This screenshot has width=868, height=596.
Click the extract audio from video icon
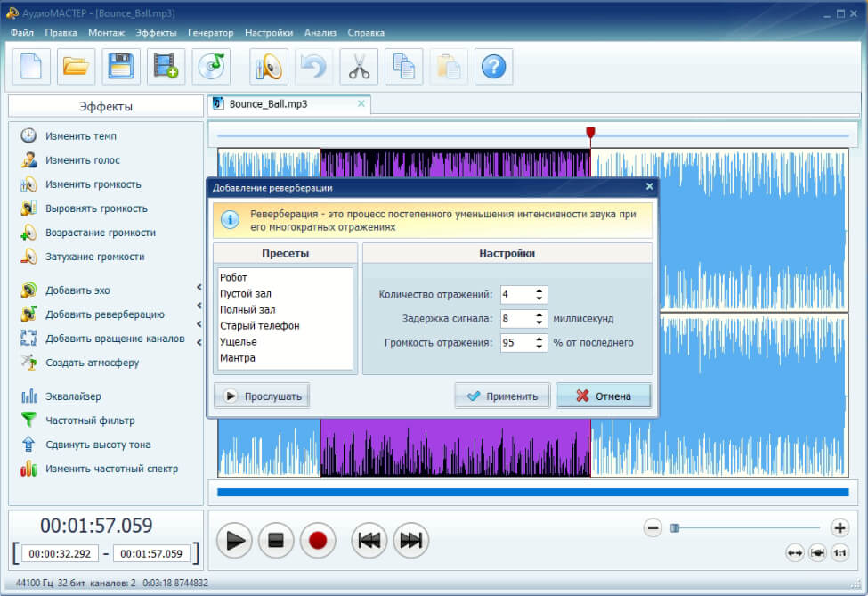coord(166,67)
